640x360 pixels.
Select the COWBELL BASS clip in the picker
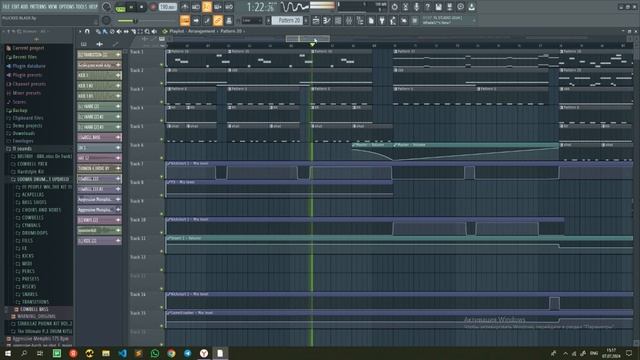(x=99, y=138)
